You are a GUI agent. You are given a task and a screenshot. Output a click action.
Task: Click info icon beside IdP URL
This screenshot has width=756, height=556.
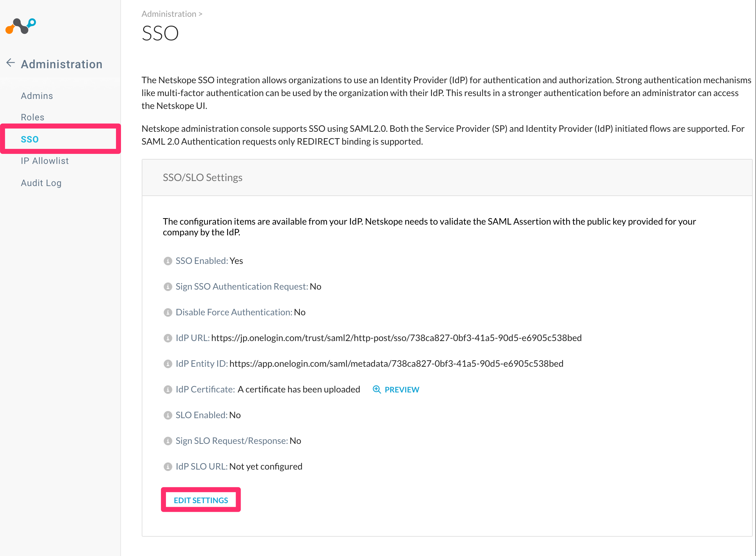click(x=168, y=338)
